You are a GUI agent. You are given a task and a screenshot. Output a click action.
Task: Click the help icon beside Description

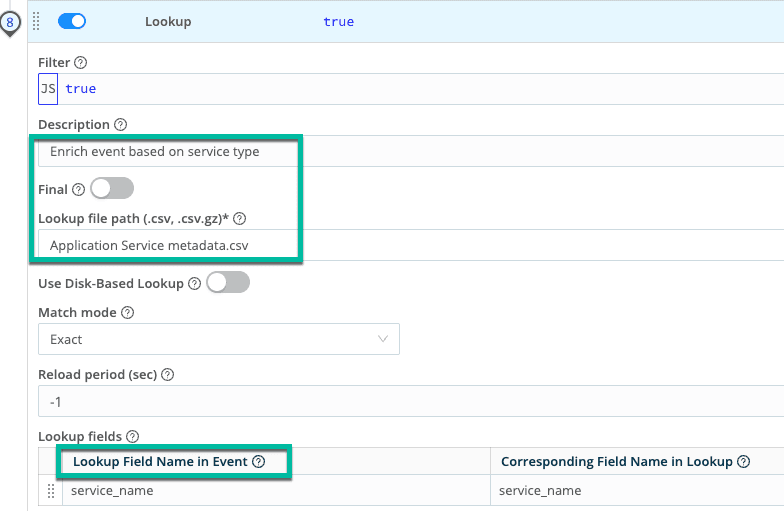tap(121, 125)
